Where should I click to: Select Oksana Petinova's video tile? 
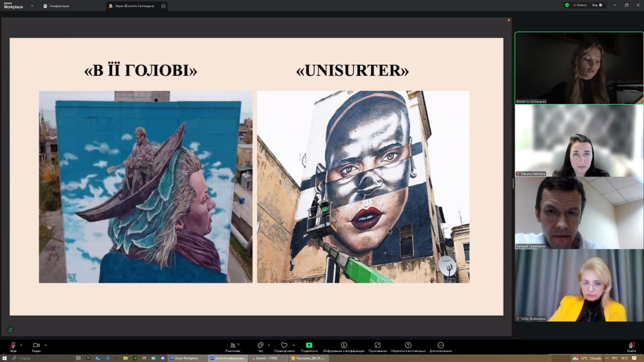579,140
